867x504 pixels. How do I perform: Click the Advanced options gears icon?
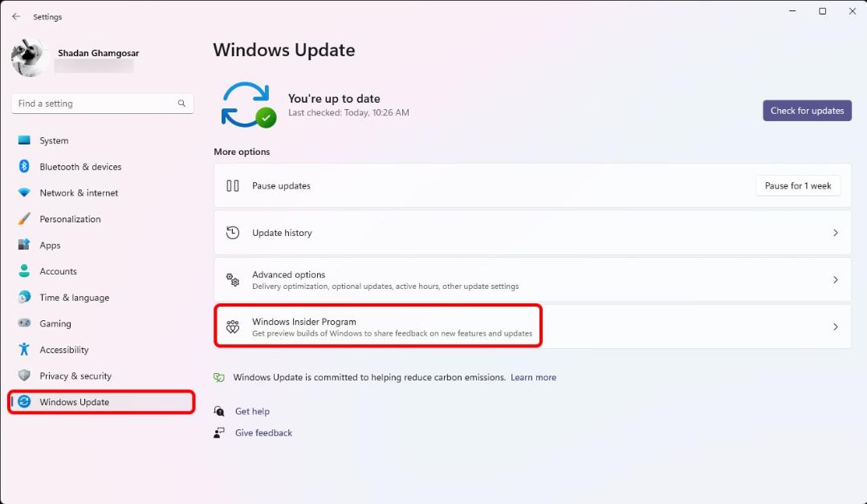coord(233,279)
